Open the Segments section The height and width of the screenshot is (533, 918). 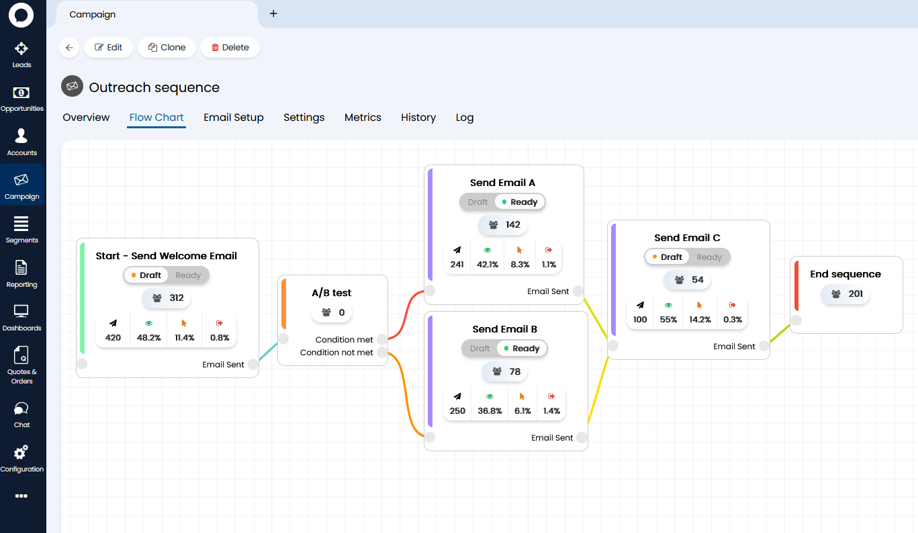(x=21, y=229)
